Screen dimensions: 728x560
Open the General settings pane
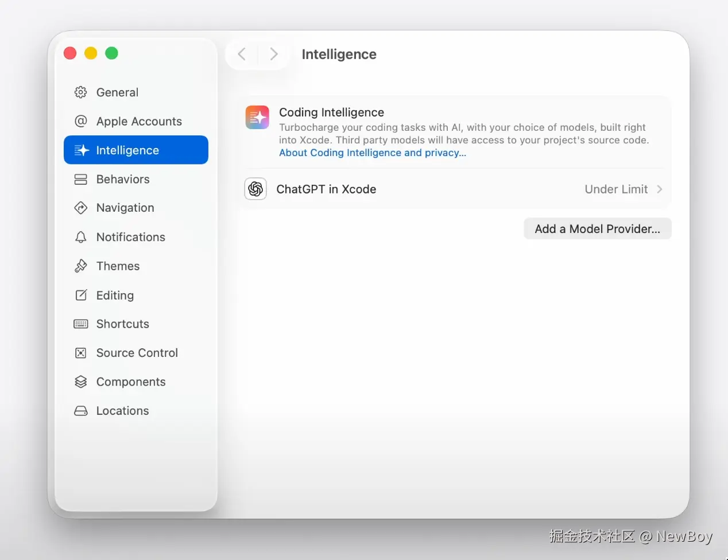pyautogui.click(x=136, y=92)
